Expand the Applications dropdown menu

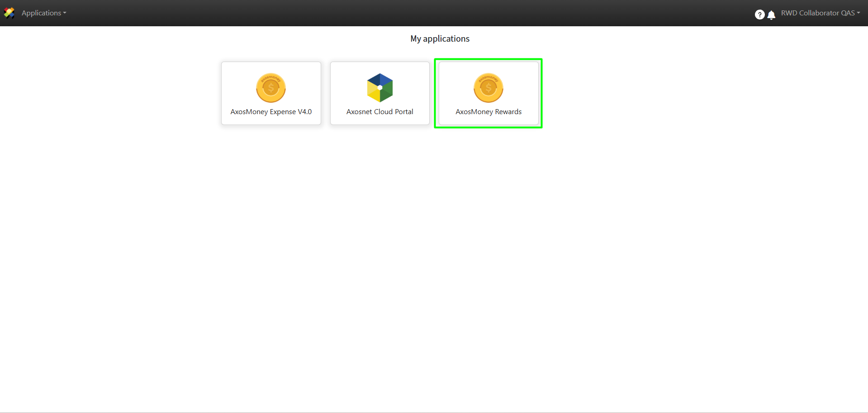pyautogui.click(x=43, y=13)
